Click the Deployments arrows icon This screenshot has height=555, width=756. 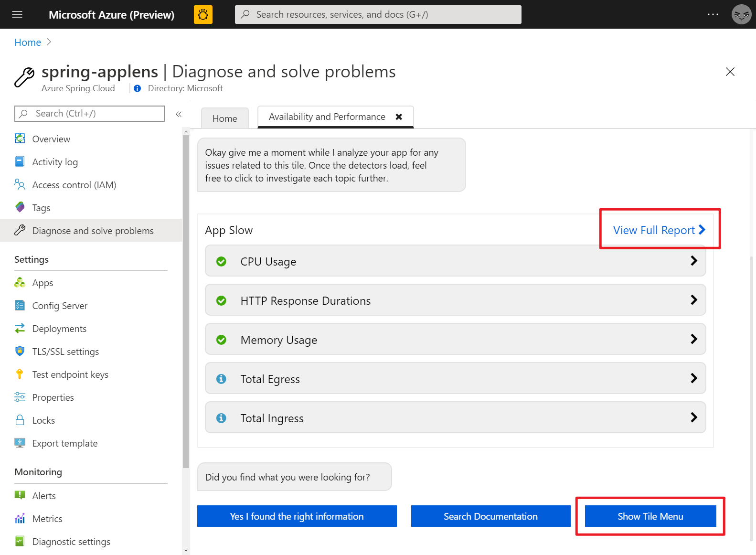(x=20, y=328)
